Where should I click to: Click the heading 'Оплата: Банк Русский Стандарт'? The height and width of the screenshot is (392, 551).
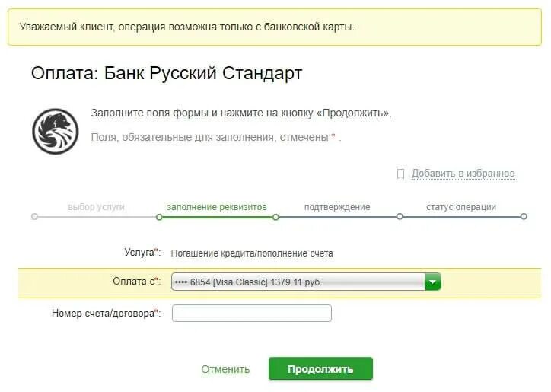[x=167, y=74]
